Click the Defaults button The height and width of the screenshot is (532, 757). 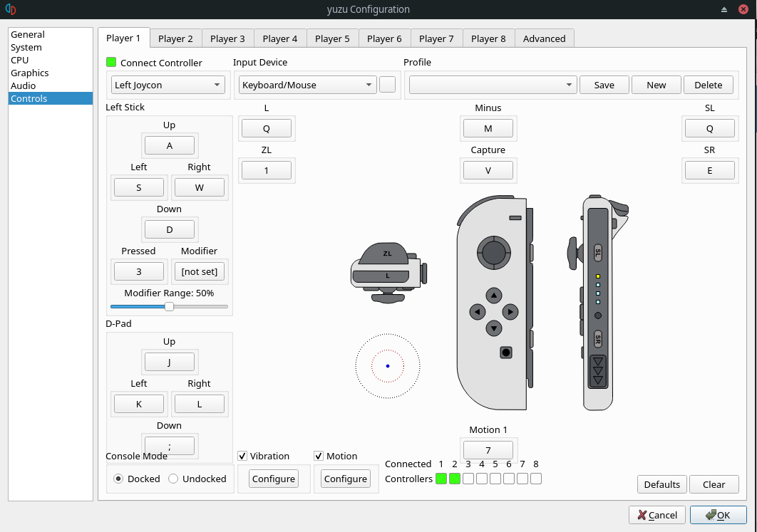[662, 484]
